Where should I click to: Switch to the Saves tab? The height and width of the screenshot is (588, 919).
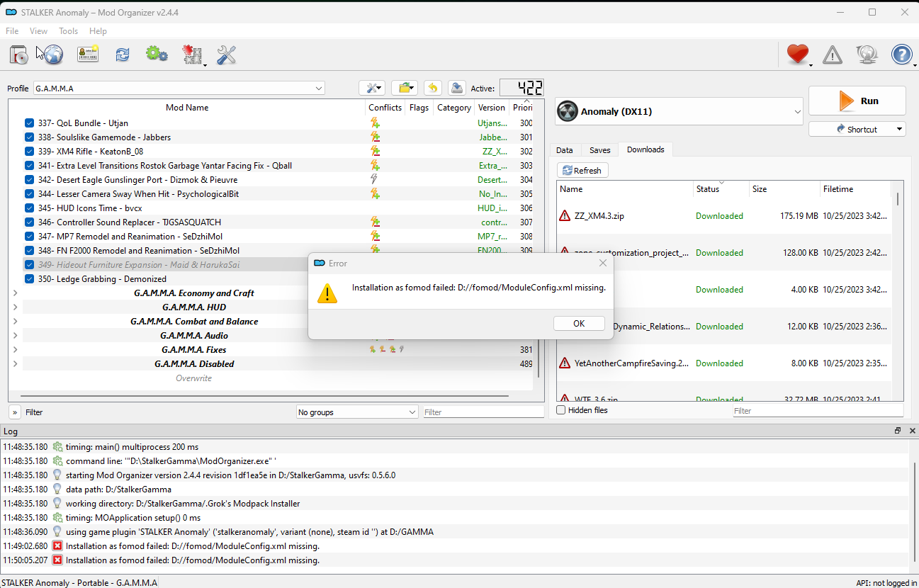pos(599,149)
